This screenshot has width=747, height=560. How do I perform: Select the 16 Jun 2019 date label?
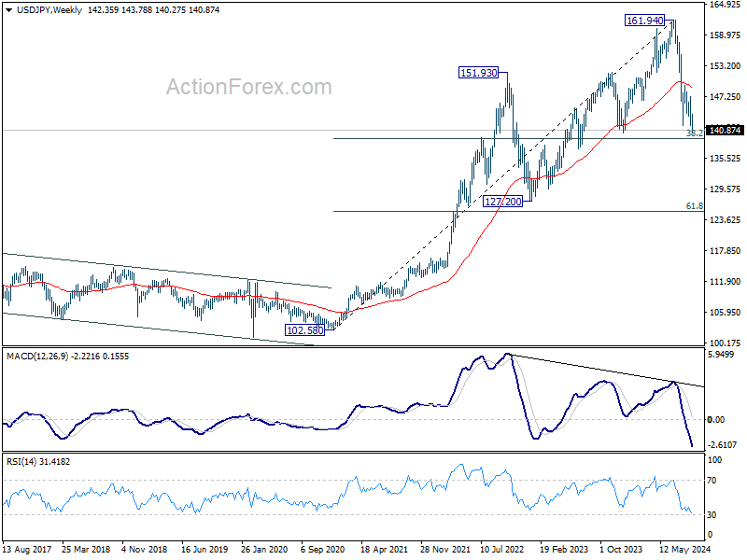204,549
